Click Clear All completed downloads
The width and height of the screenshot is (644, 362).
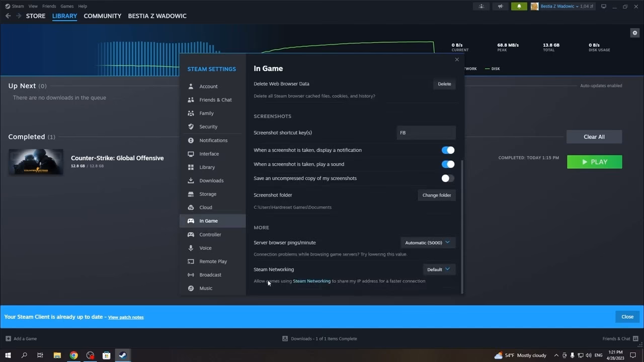(594, 137)
